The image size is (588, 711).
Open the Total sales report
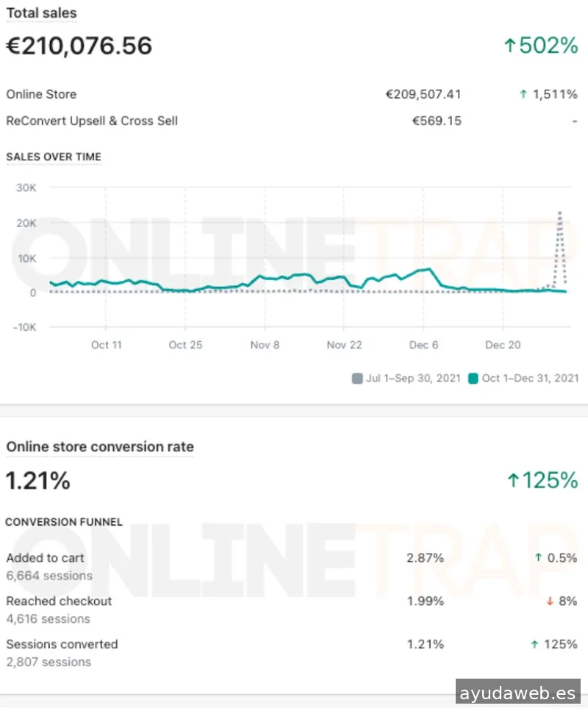click(x=41, y=12)
